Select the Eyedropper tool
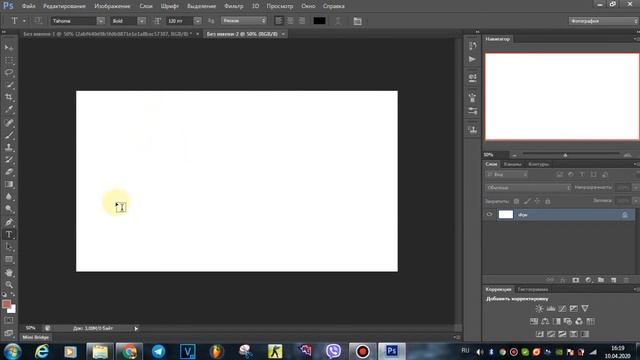Viewport: 640px width, 360px height. [9, 109]
